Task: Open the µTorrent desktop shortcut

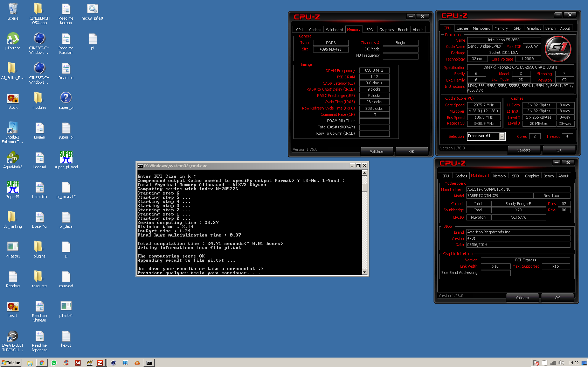Action: (x=13, y=41)
